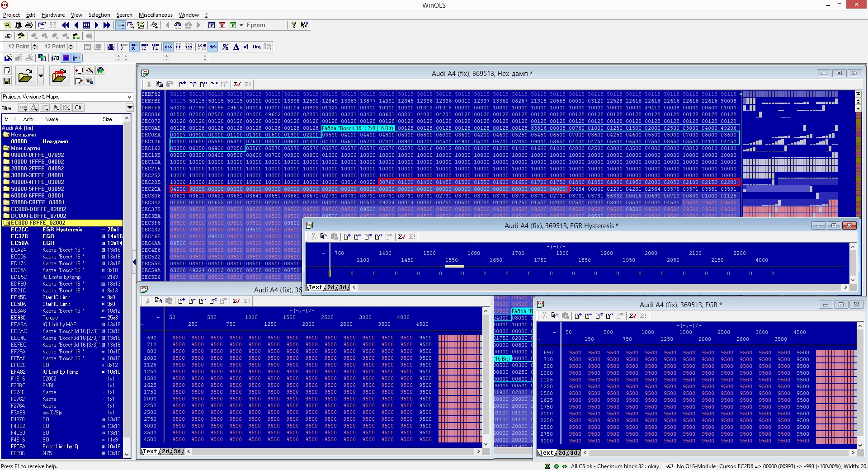Collapse folder EC000-FBFFE_02002 in the tree
Screen dimensions: 868x470
[x=6, y=222]
